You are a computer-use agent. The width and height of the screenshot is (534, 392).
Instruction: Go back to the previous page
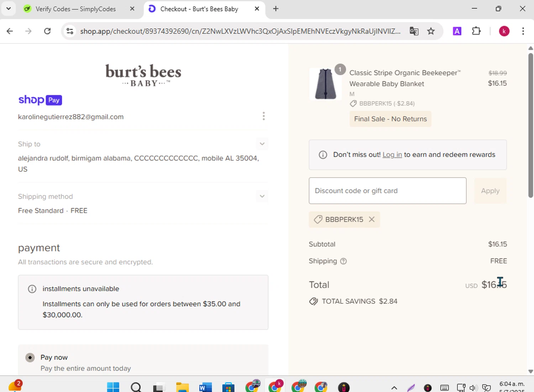click(10, 31)
